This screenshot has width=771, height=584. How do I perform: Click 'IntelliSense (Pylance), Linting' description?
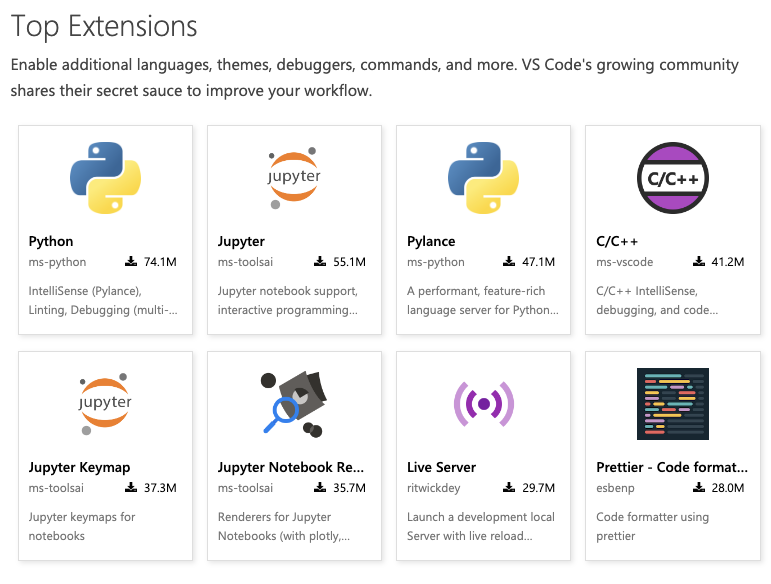pos(103,300)
